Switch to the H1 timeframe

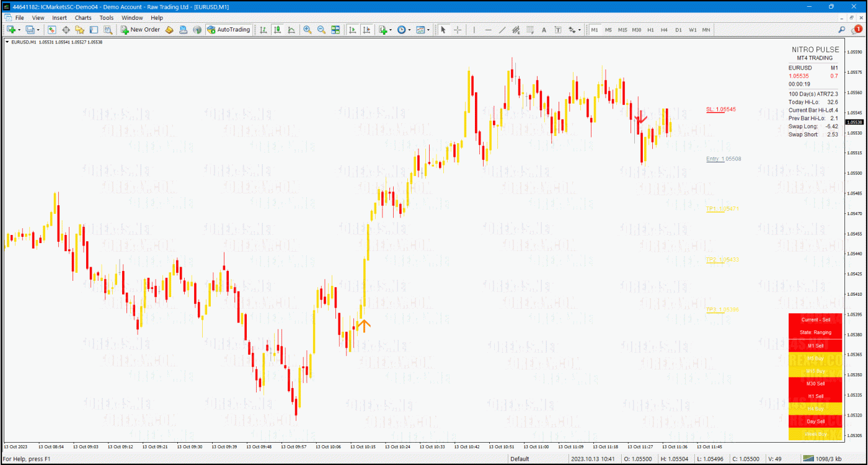tap(650, 30)
